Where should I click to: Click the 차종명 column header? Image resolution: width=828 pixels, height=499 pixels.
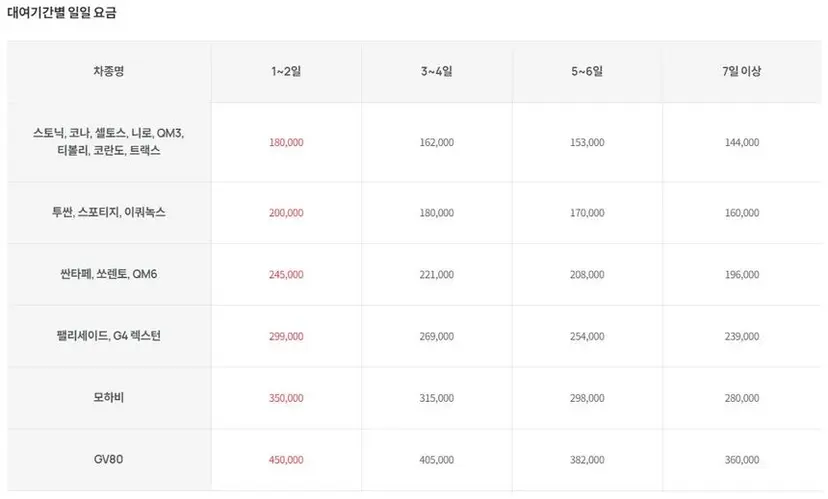[x=109, y=71]
